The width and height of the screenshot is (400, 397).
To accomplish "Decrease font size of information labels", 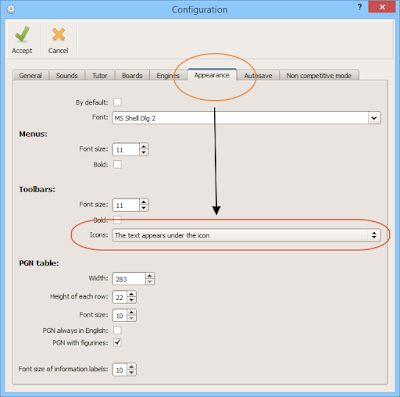I will 132,373.
